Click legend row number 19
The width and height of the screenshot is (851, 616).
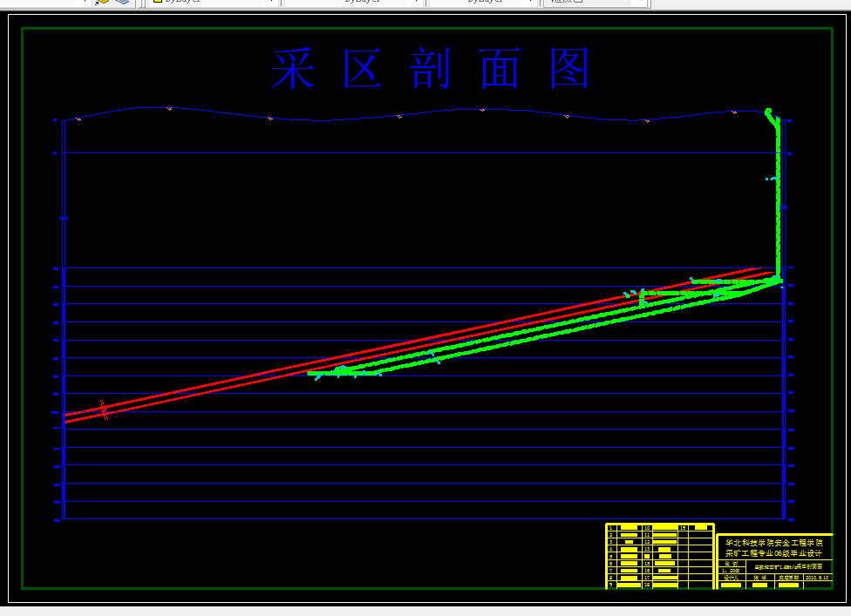point(683,528)
